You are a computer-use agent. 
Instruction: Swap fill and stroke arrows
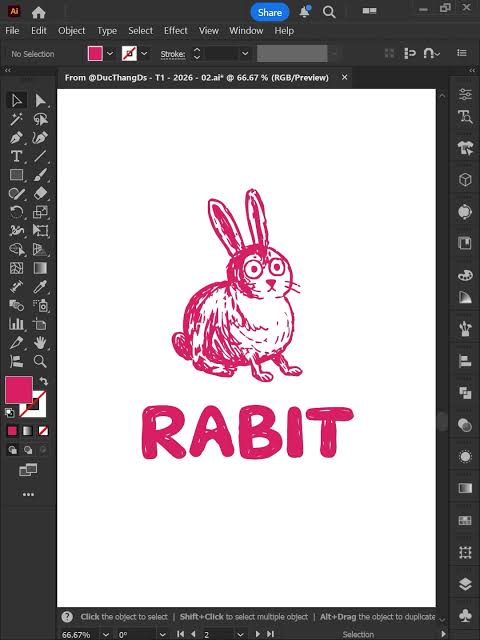click(x=43, y=381)
